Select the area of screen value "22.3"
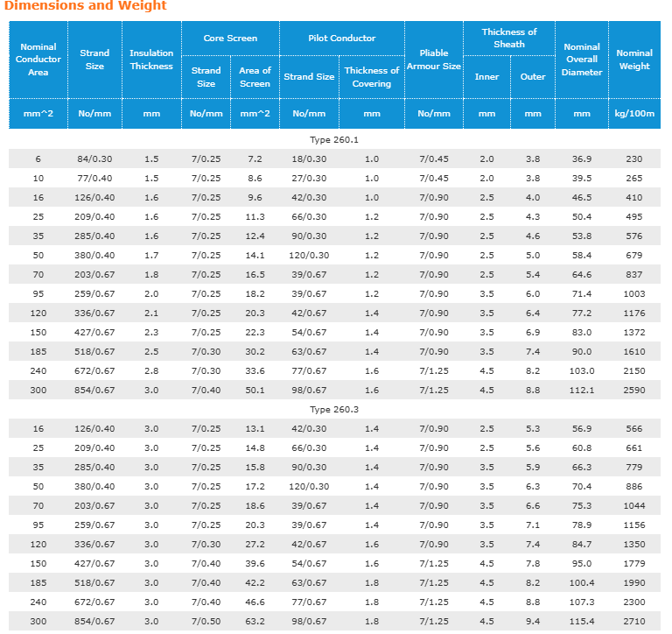 [255, 333]
